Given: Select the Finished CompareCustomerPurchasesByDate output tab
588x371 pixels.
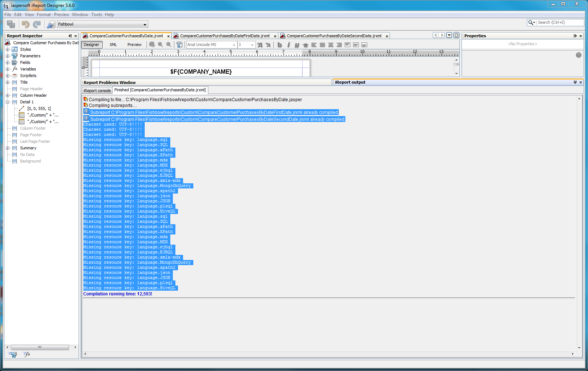Looking at the screenshot, I should point(160,90).
